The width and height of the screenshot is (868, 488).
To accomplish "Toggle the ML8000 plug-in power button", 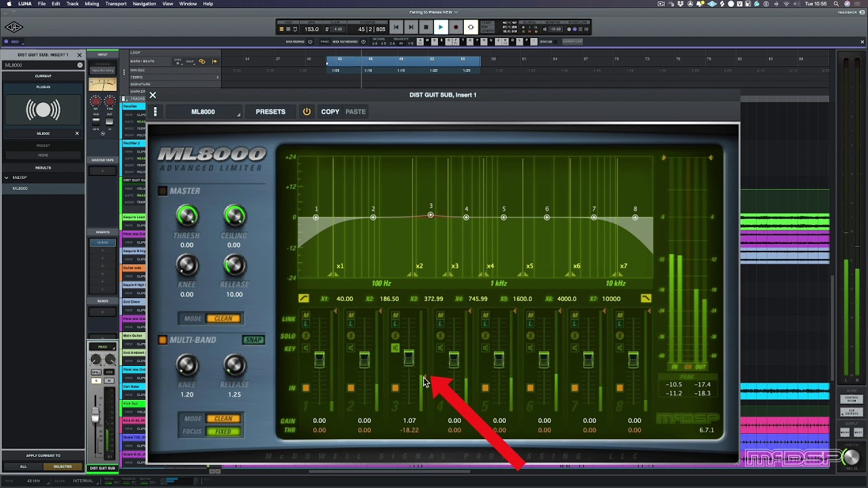I will click(307, 112).
